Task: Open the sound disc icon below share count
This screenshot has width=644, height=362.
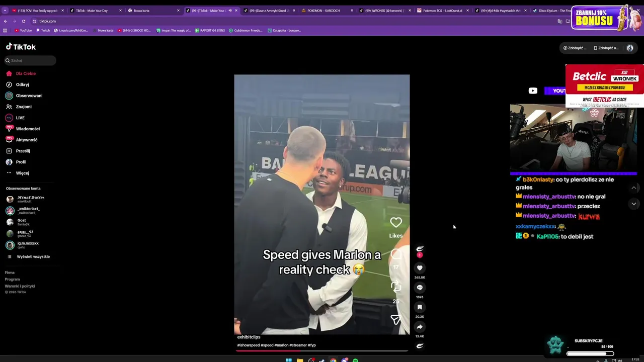Action: point(420,346)
